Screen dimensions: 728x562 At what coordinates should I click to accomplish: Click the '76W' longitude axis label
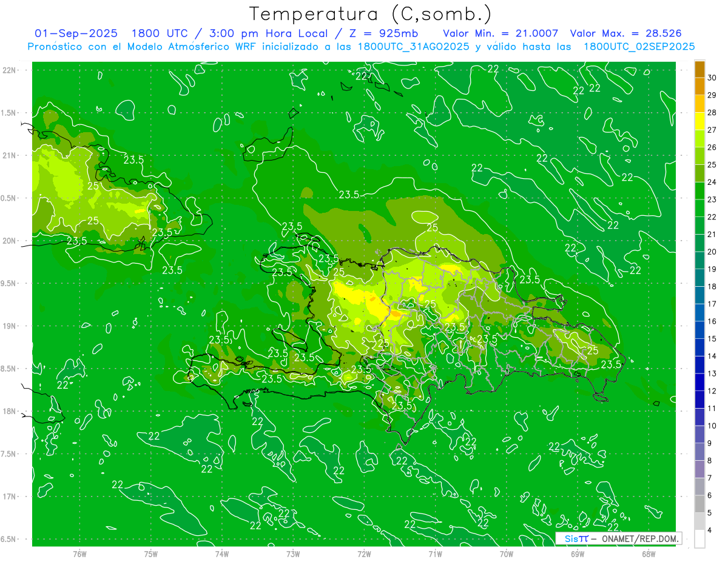(79, 554)
